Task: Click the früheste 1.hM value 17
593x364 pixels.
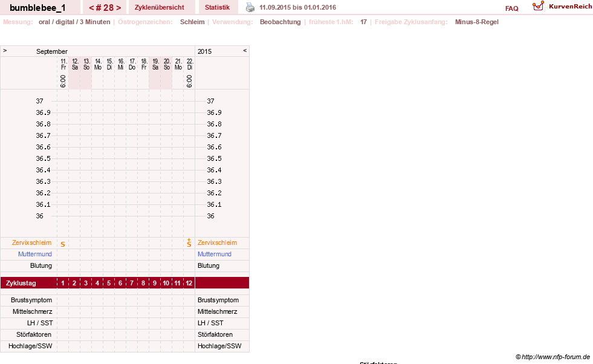Action: (x=363, y=22)
